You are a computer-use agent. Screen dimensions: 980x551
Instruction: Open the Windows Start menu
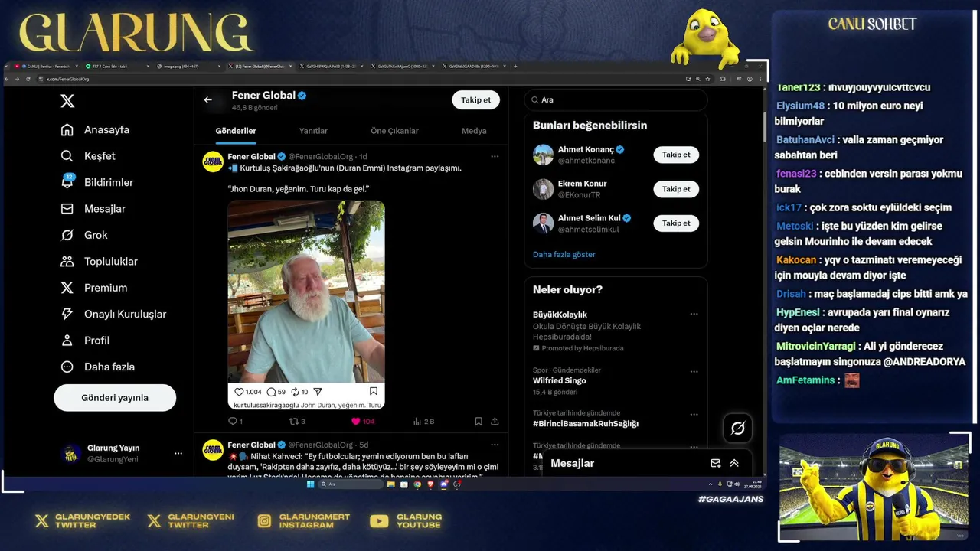310,484
